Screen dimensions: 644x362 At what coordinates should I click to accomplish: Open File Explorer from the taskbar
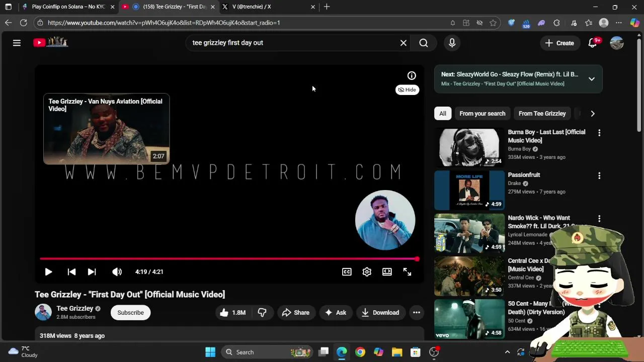[397, 352]
